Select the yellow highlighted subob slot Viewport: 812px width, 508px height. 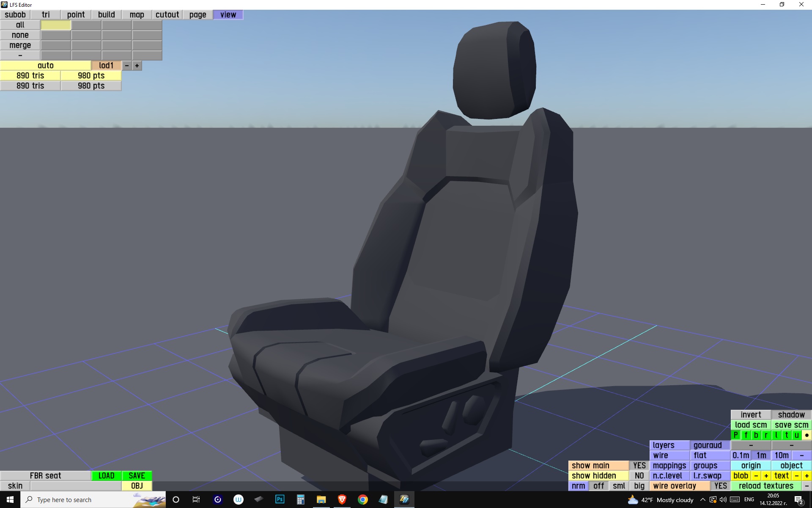[56, 25]
